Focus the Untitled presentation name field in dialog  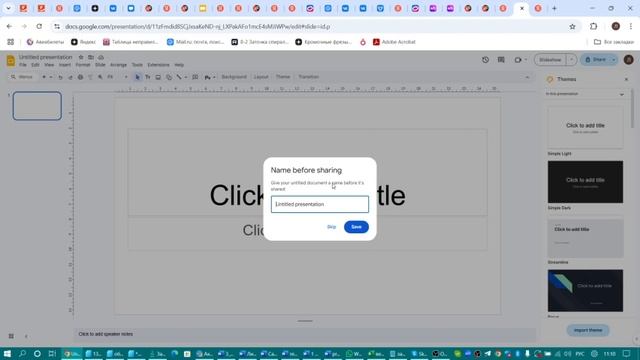320,204
